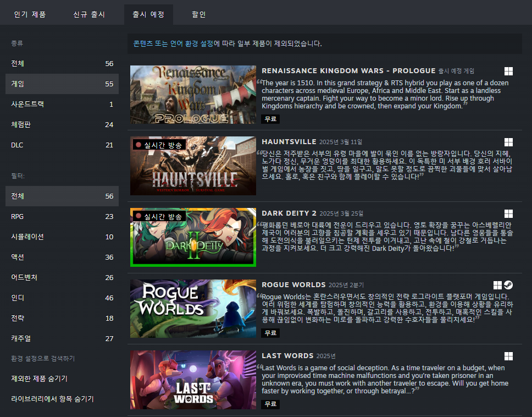Click the 무료 button for Last Words
This screenshot has height=417, width=532.
click(270, 404)
